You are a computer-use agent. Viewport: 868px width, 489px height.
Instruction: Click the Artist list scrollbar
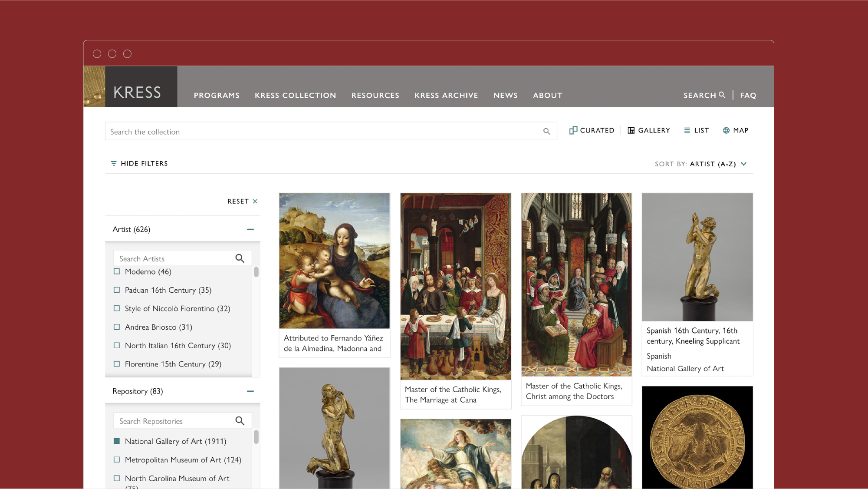click(x=256, y=272)
